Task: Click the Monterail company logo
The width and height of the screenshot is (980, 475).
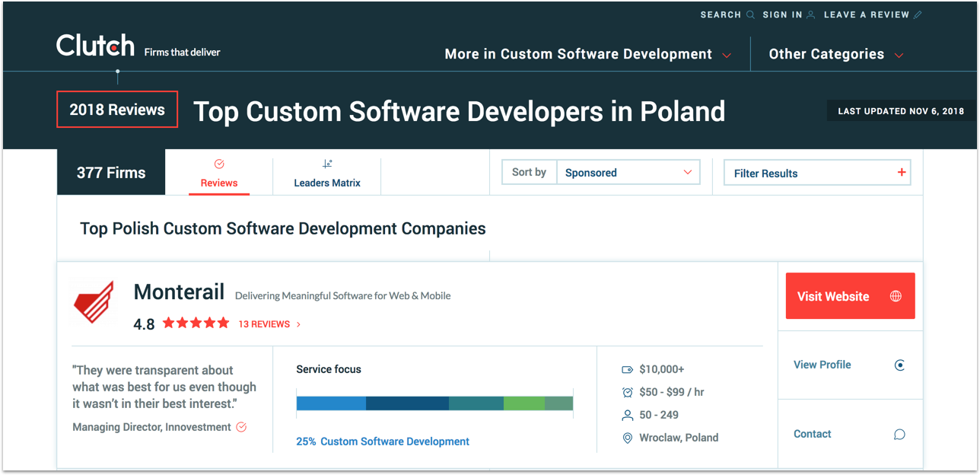Action: pos(94,302)
